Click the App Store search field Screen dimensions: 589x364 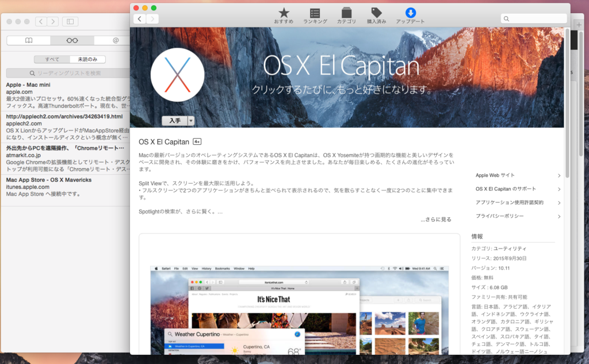[533, 18]
